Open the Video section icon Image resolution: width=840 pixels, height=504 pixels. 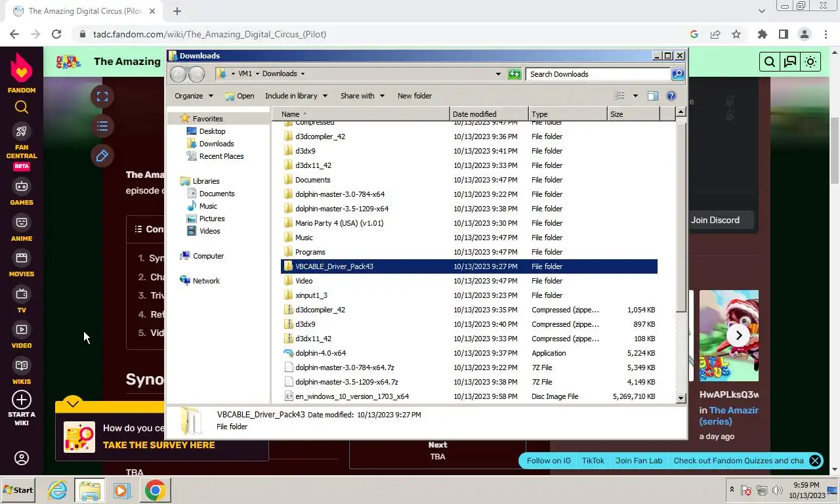(x=22, y=329)
